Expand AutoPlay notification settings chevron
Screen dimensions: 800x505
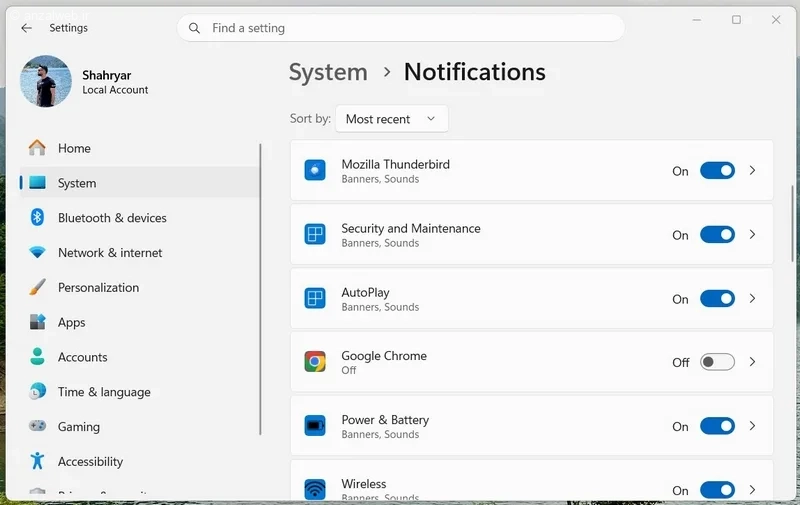(x=753, y=298)
